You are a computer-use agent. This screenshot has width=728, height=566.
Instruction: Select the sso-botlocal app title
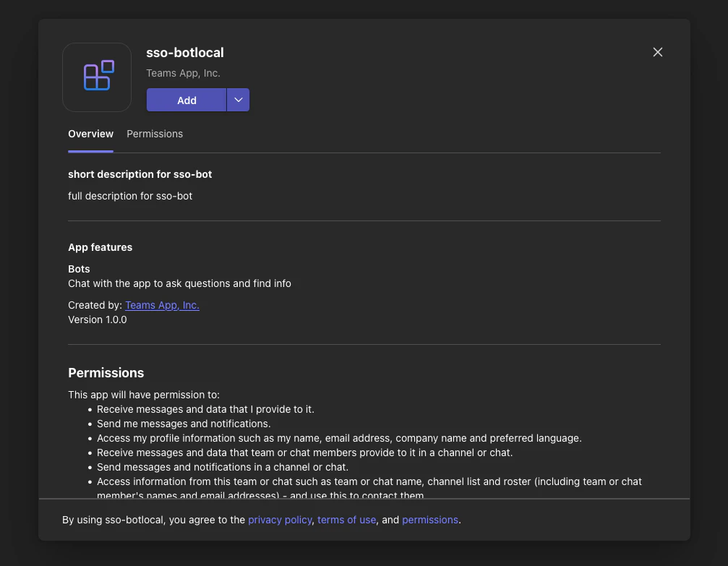click(x=185, y=53)
